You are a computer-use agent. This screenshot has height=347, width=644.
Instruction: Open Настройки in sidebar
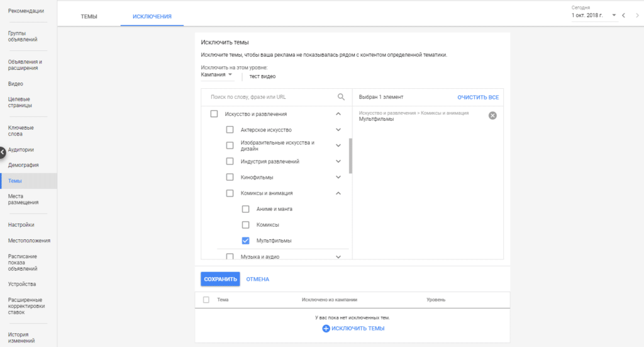click(x=21, y=225)
